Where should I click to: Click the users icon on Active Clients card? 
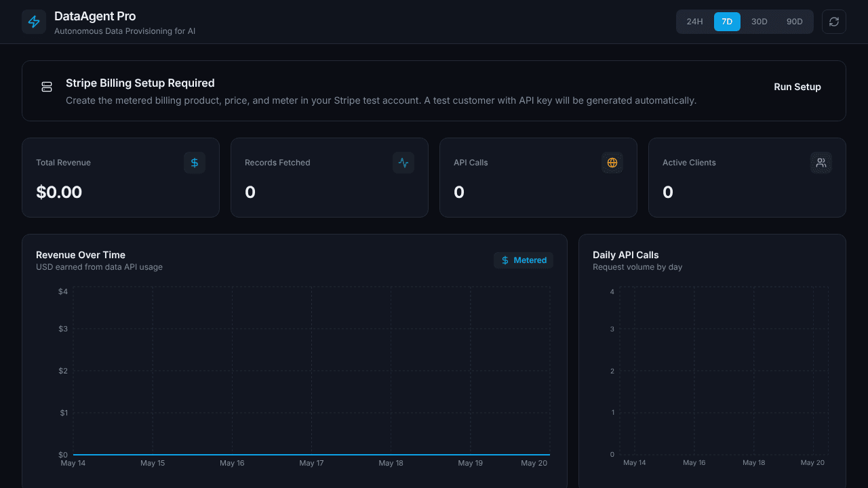point(821,163)
